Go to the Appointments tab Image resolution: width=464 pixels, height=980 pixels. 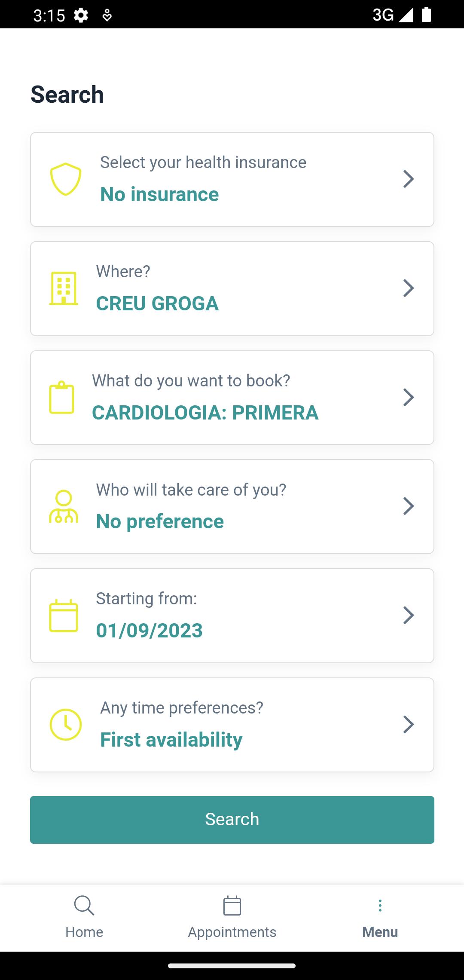tap(232, 932)
